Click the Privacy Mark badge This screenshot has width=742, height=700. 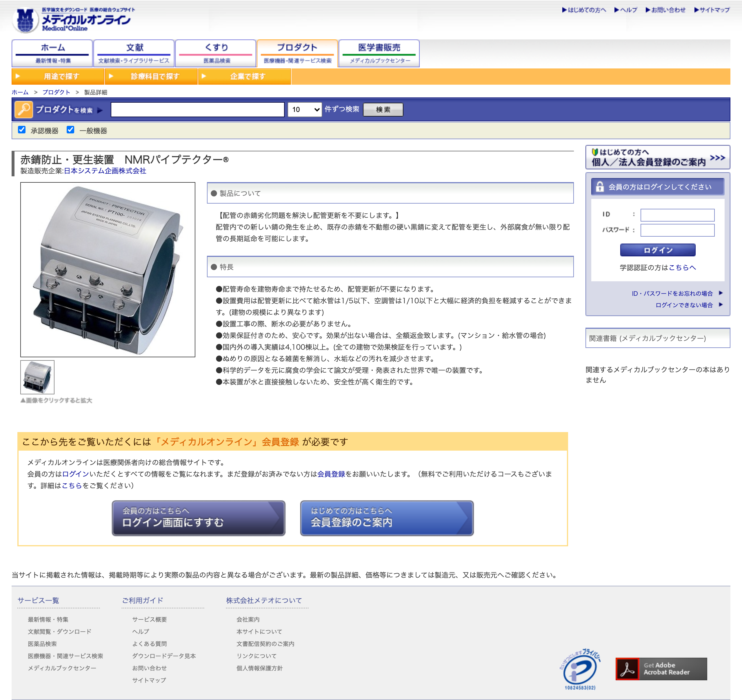click(580, 669)
